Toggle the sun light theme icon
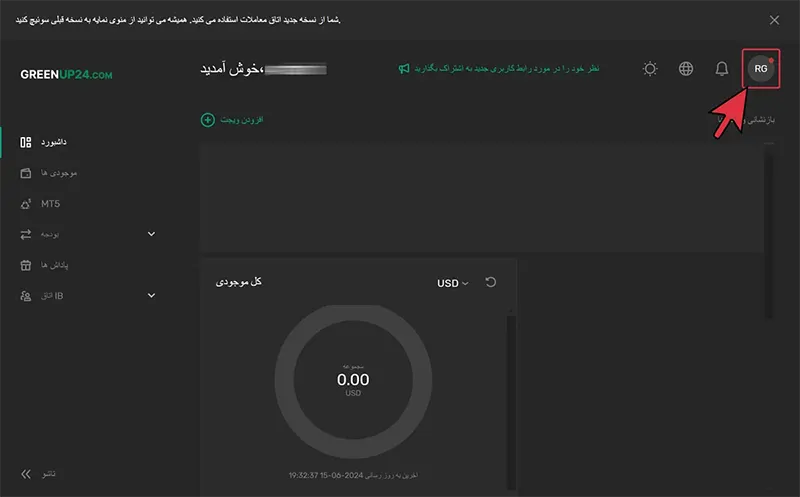Screen dimensions: 800x497 point(650,68)
